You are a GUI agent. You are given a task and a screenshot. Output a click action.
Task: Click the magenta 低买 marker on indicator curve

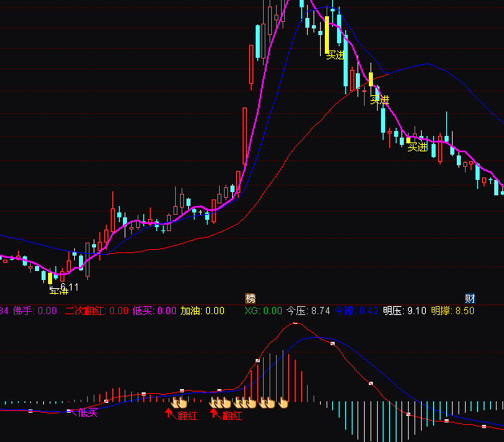(88, 413)
